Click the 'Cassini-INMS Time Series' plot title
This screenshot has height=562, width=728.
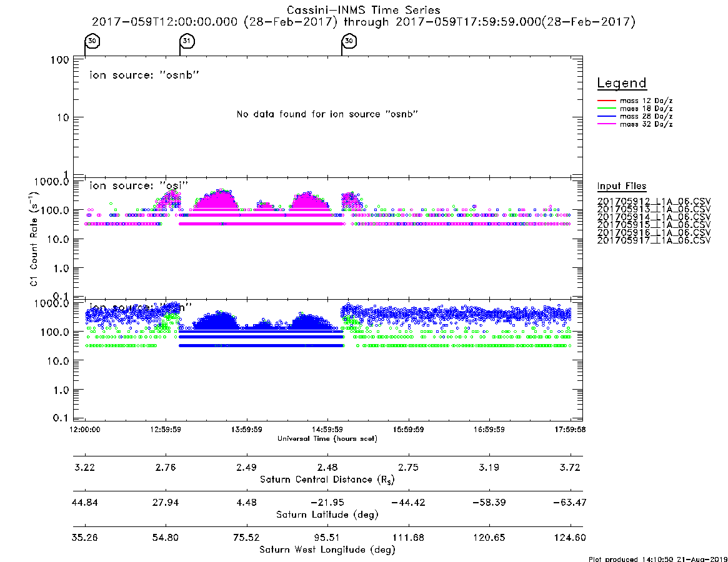pos(364,10)
